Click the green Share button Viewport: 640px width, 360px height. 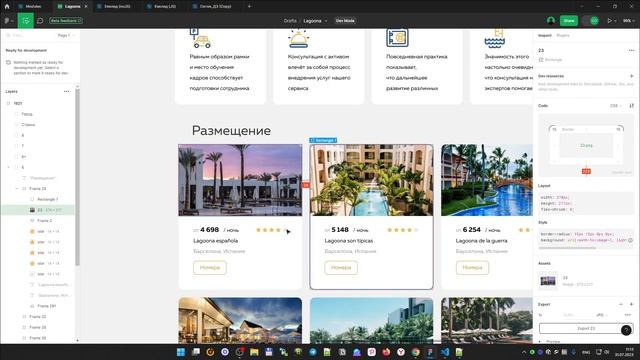click(569, 20)
